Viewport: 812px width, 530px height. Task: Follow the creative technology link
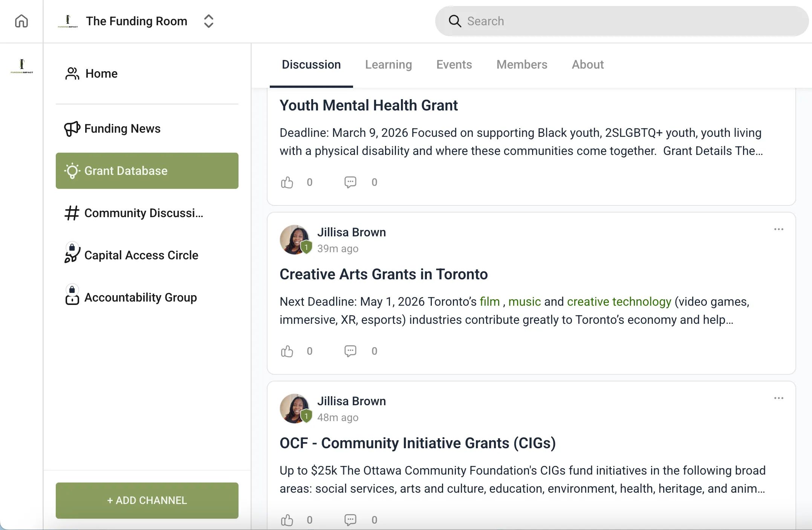[619, 302]
